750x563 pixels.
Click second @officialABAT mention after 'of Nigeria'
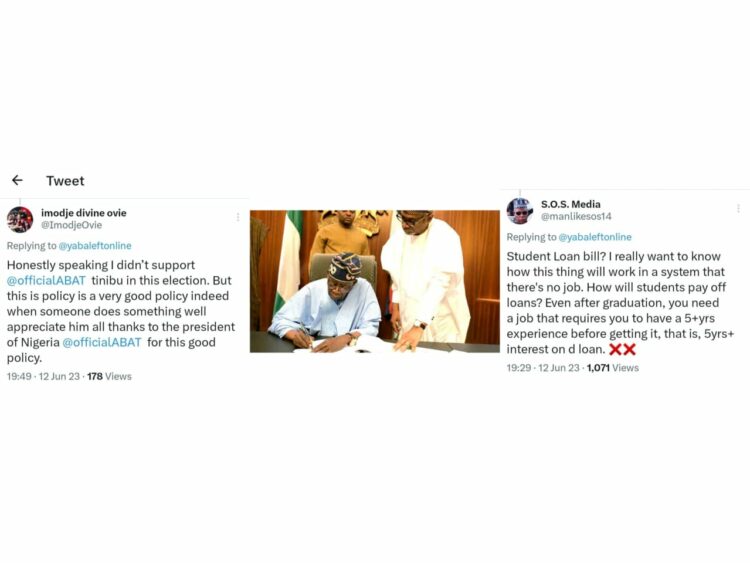point(102,342)
